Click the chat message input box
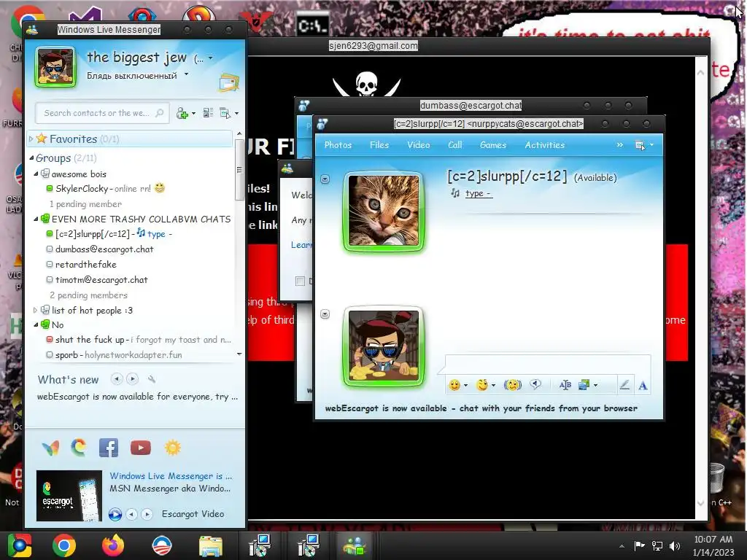Image resolution: width=747 pixels, height=560 pixels. click(x=547, y=364)
